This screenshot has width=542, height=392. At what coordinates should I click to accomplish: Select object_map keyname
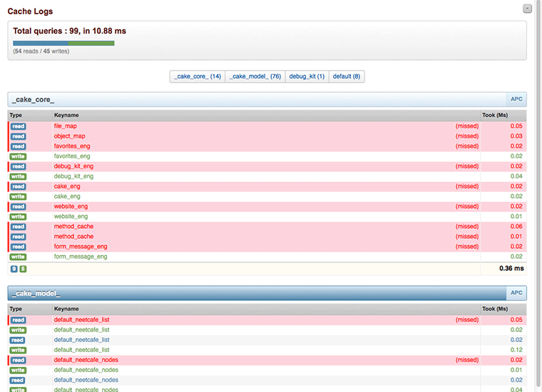69,136
